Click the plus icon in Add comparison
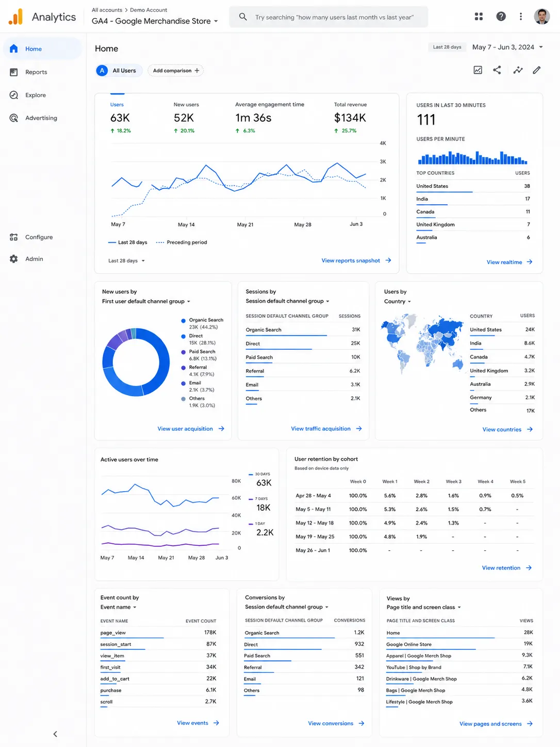The width and height of the screenshot is (560, 747). 197,71
